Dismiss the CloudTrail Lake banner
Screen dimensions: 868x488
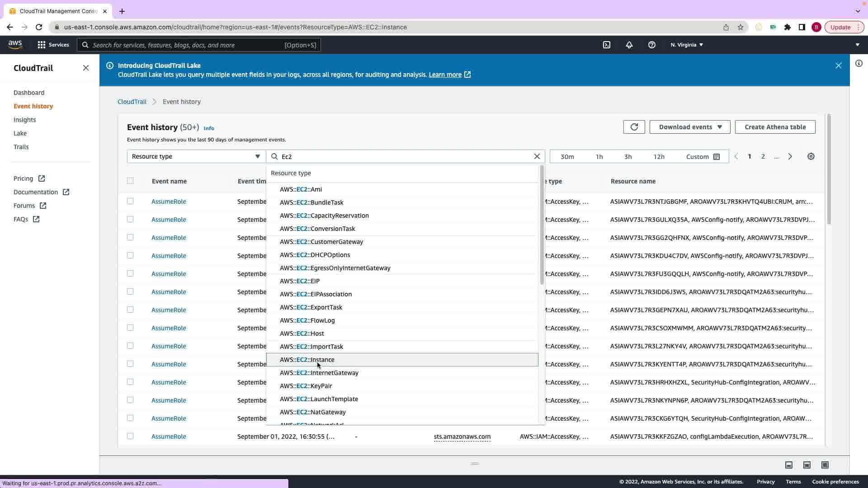coord(838,66)
